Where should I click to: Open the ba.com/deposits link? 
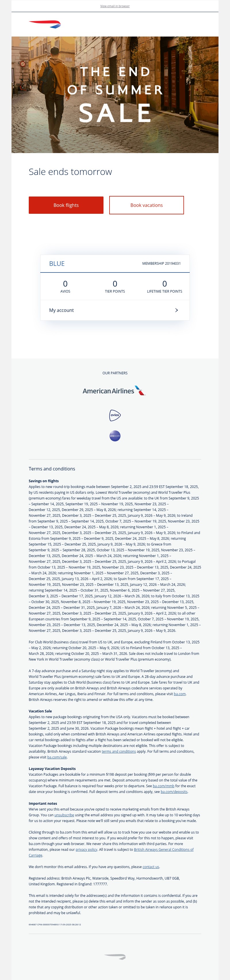(x=174, y=792)
